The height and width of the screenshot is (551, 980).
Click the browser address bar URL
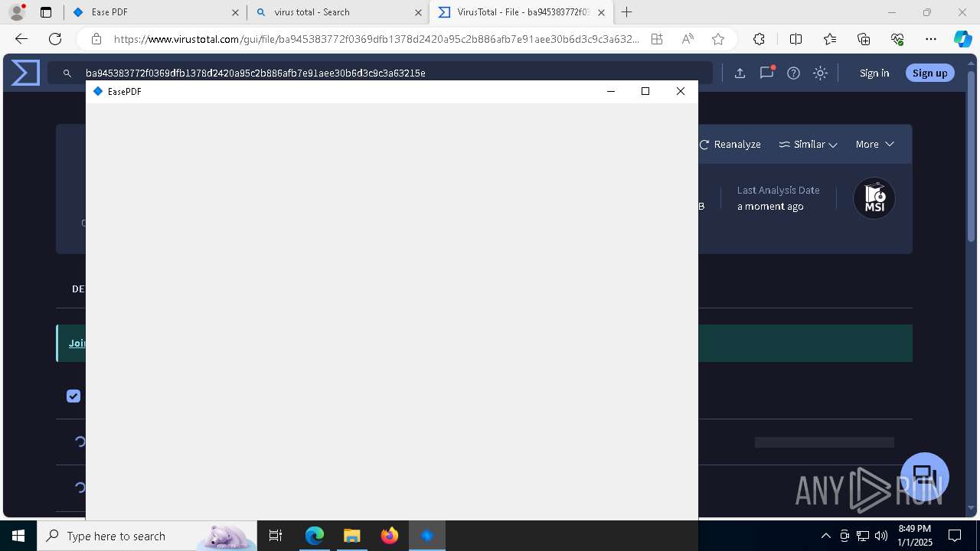pos(376,39)
